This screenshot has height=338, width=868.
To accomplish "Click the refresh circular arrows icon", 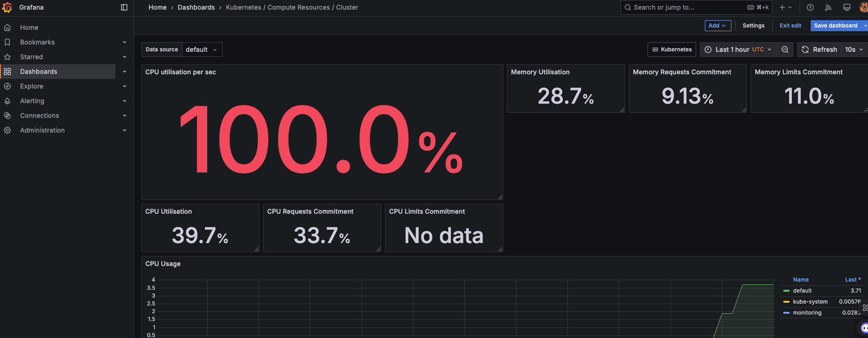I will pos(805,50).
